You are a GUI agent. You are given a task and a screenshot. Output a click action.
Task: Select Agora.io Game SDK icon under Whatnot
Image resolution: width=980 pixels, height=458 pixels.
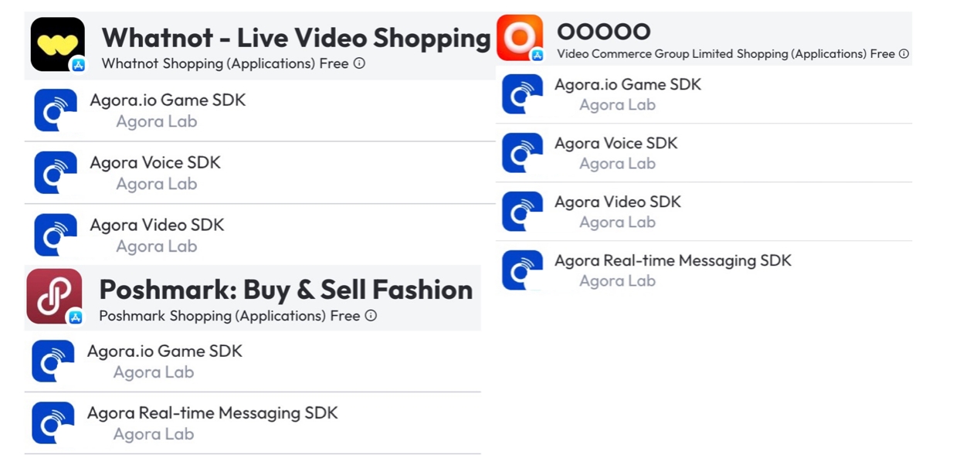tap(56, 110)
